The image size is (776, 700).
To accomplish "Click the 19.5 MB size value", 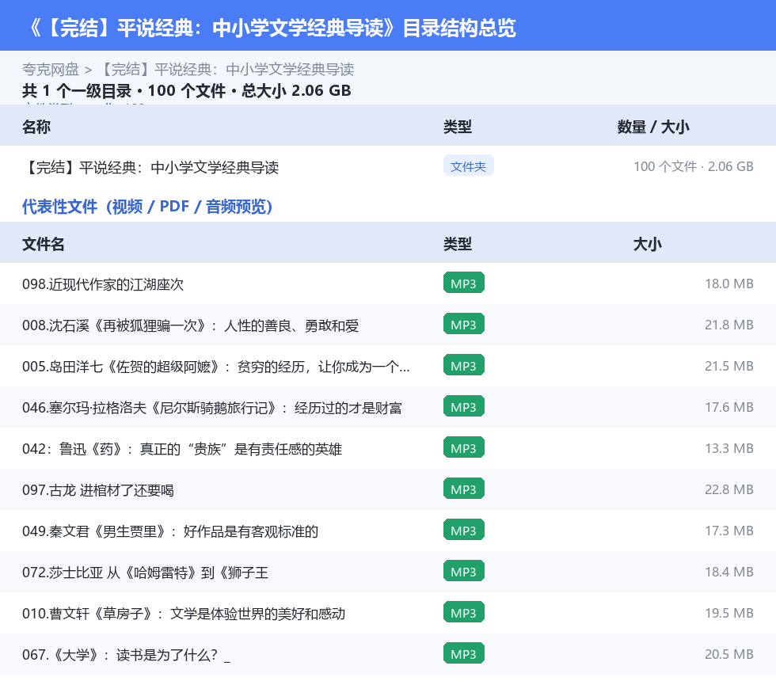I will tap(729, 612).
